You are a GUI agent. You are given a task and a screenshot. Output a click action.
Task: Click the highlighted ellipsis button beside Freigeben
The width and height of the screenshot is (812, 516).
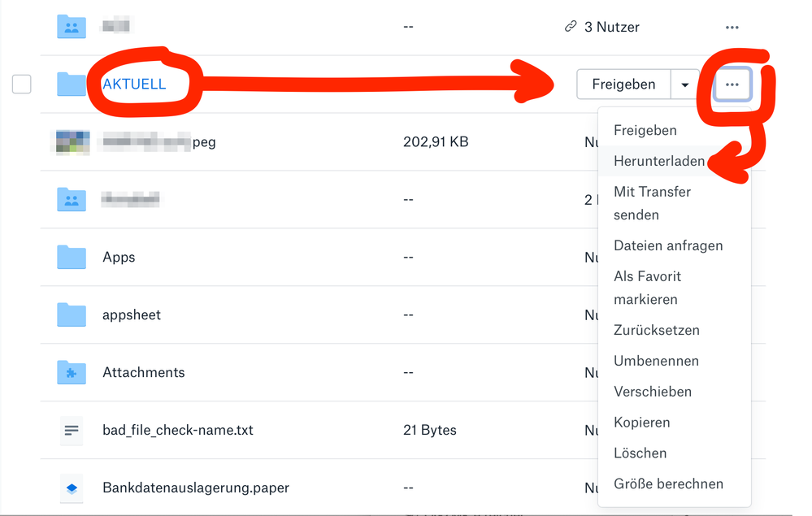click(x=732, y=84)
